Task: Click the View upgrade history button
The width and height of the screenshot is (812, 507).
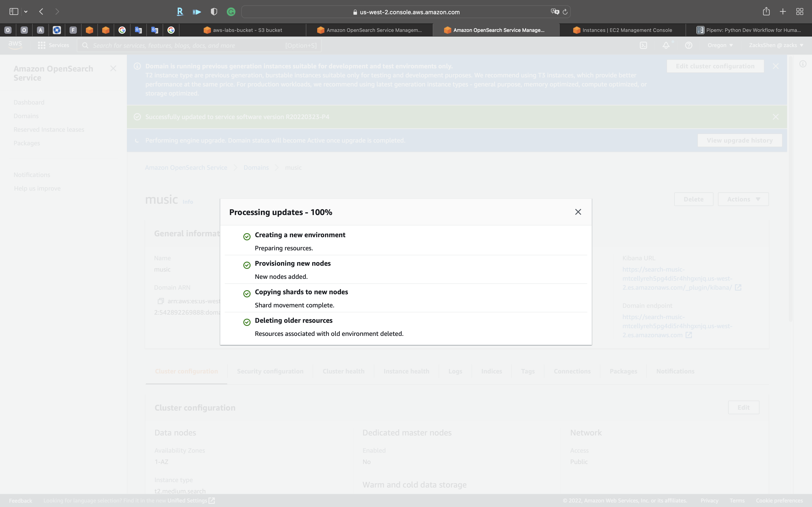Action: pyautogui.click(x=739, y=141)
